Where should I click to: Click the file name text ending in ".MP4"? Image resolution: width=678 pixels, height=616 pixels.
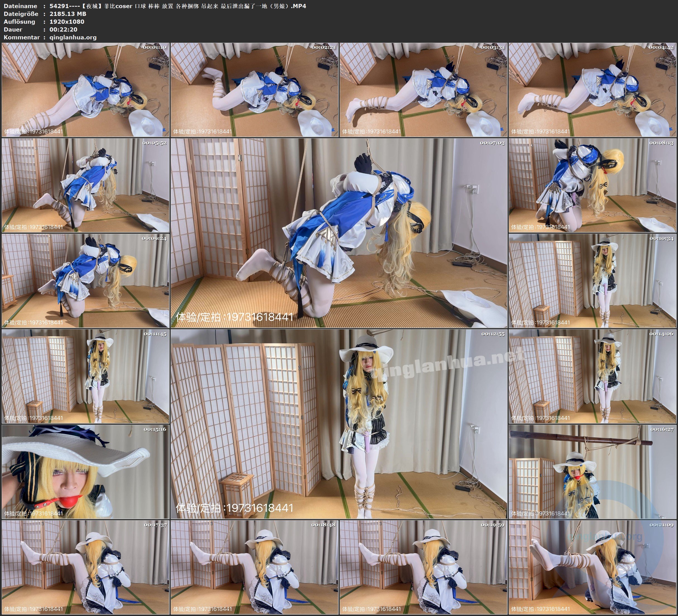(x=178, y=6)
